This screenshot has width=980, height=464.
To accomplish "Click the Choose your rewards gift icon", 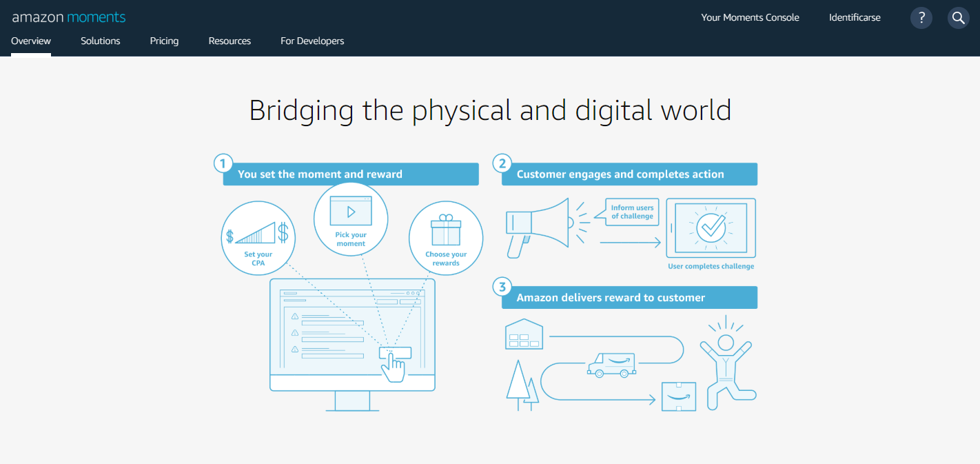I will click(446, 230).
